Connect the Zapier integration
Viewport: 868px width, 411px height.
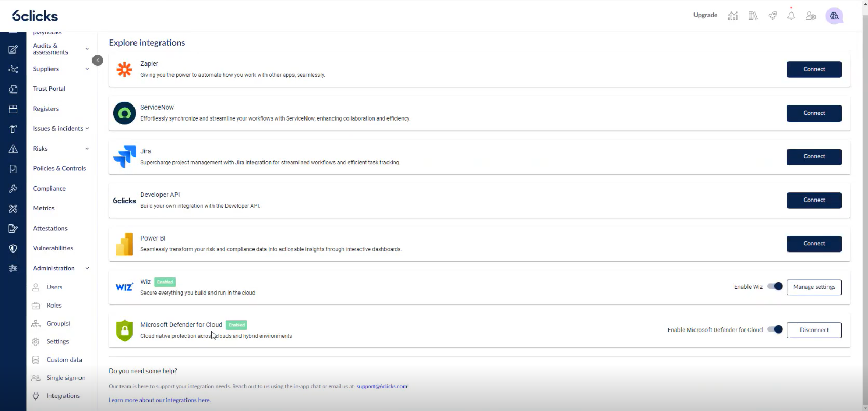pos(813,69)
